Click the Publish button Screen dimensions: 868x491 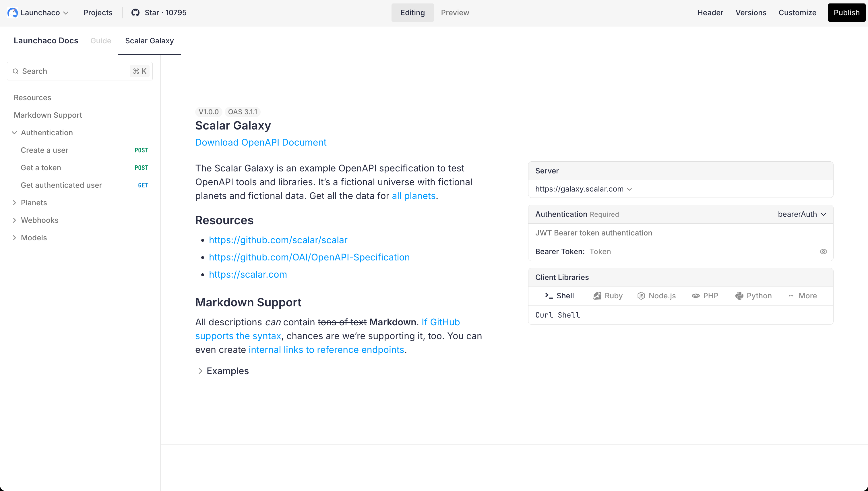846,13
